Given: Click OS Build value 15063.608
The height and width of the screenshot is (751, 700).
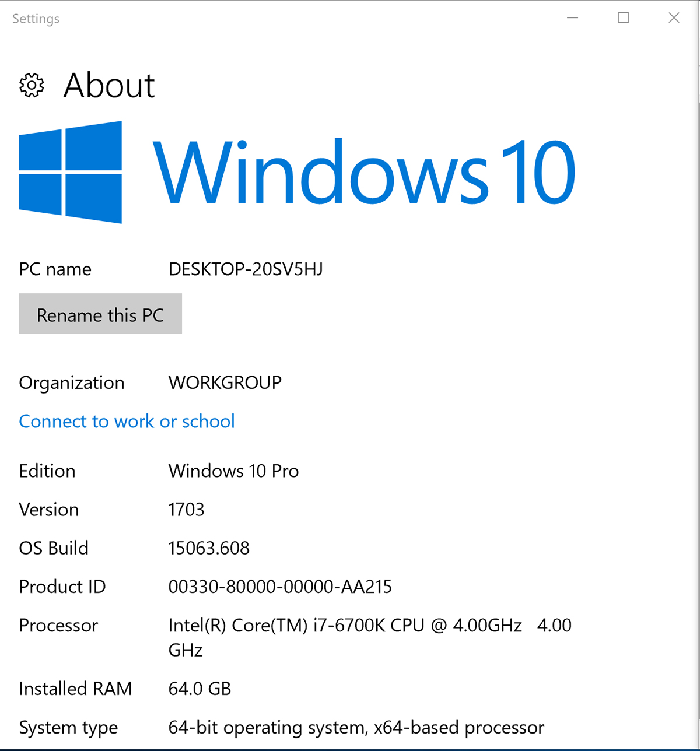Looking at the screenshot, I should pos(208,548).
